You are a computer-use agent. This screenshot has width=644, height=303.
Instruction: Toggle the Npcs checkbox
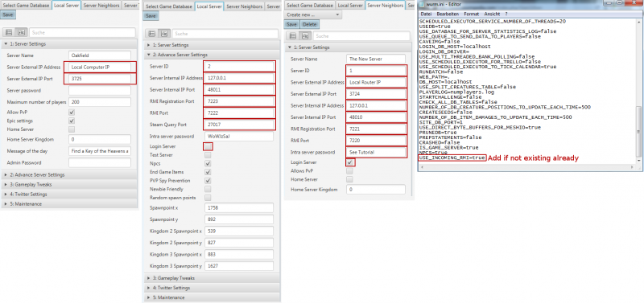208,164
